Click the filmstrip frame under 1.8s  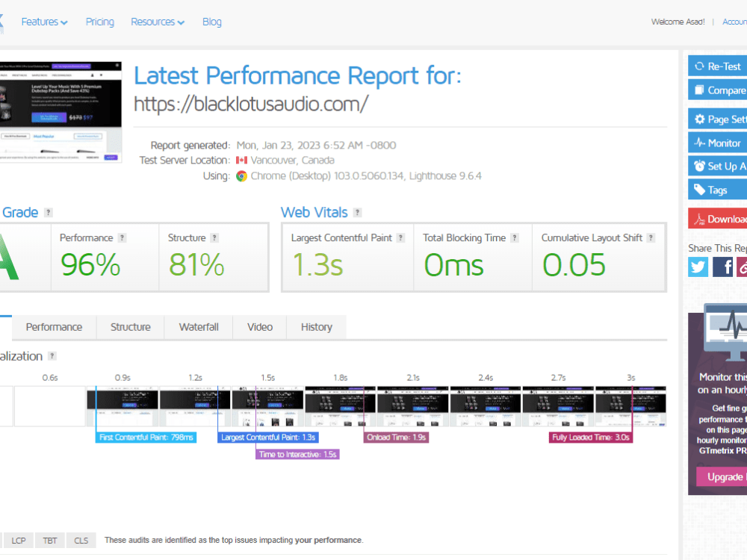click(x=340, y=406)
